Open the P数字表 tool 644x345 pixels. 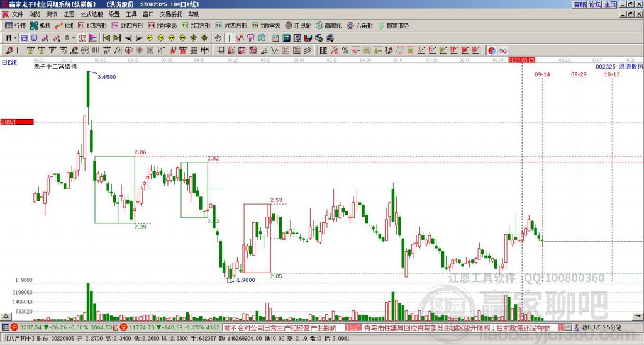162,25
